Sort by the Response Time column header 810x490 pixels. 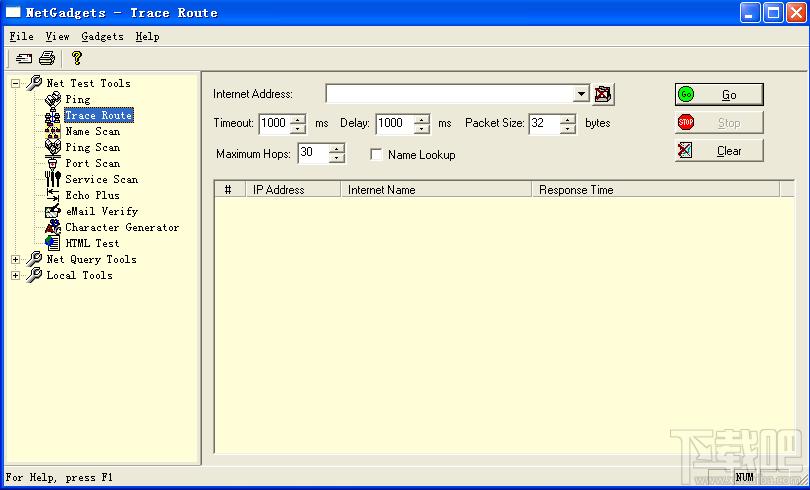pyautogui.click(x=656, y=189)
